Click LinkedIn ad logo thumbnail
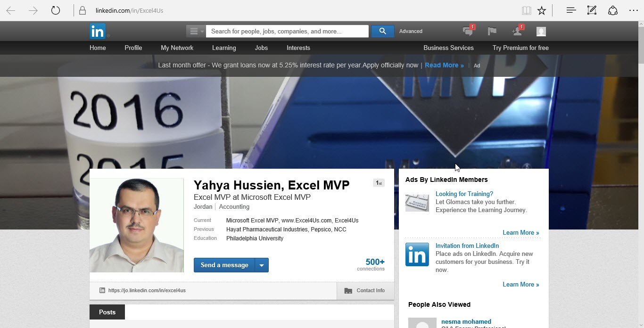This screenshot has height=328, width=644. click(x=417, y=254)
